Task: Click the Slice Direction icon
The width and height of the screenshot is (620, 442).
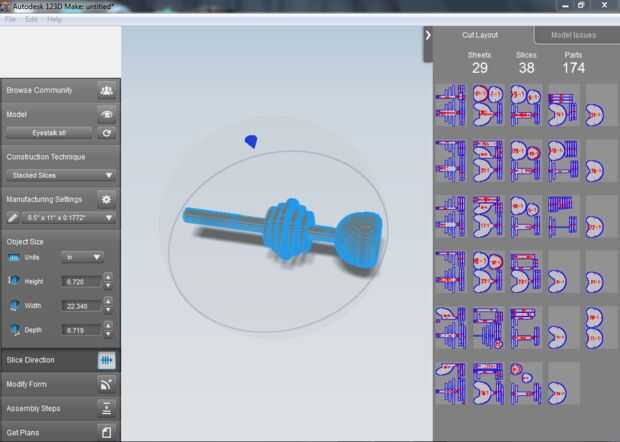Action: point(106,360)
